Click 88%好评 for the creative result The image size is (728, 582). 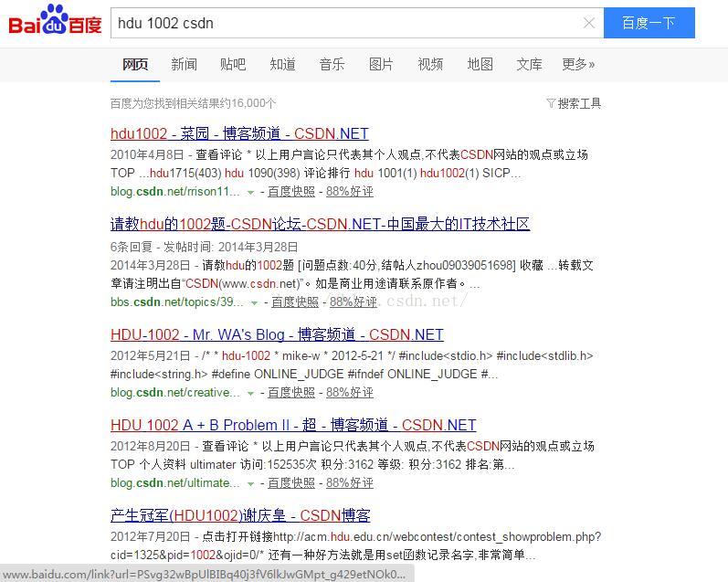pyautogui.click(x=350, y=393)
